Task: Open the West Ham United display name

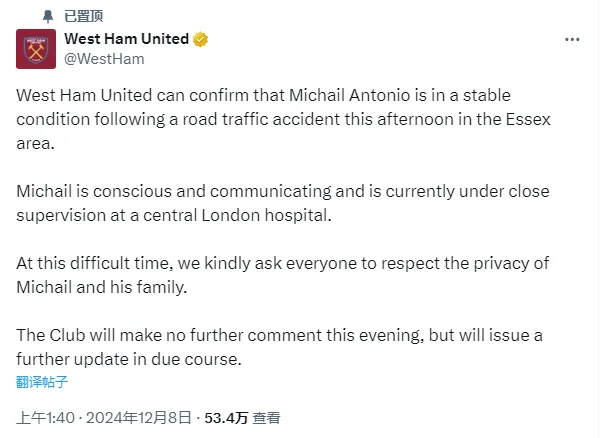Action: (x=126, y=39)
